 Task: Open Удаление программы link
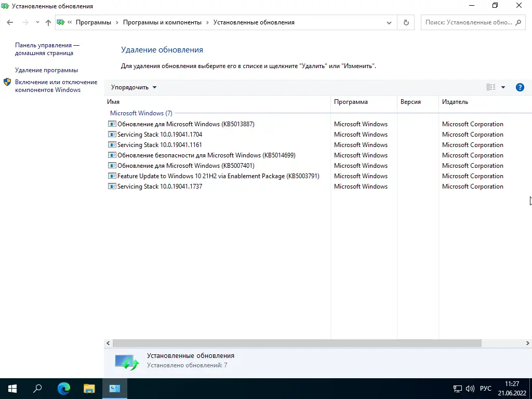(46, 70)
